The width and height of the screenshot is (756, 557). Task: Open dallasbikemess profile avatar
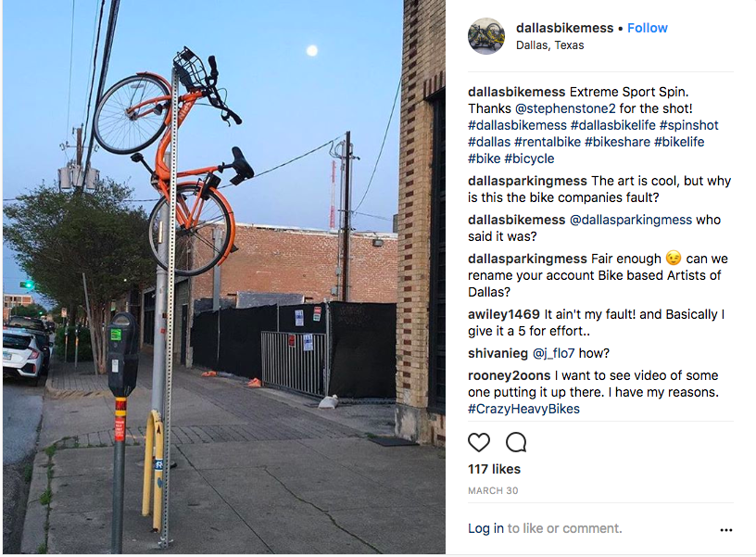click(x=486, y=36)
